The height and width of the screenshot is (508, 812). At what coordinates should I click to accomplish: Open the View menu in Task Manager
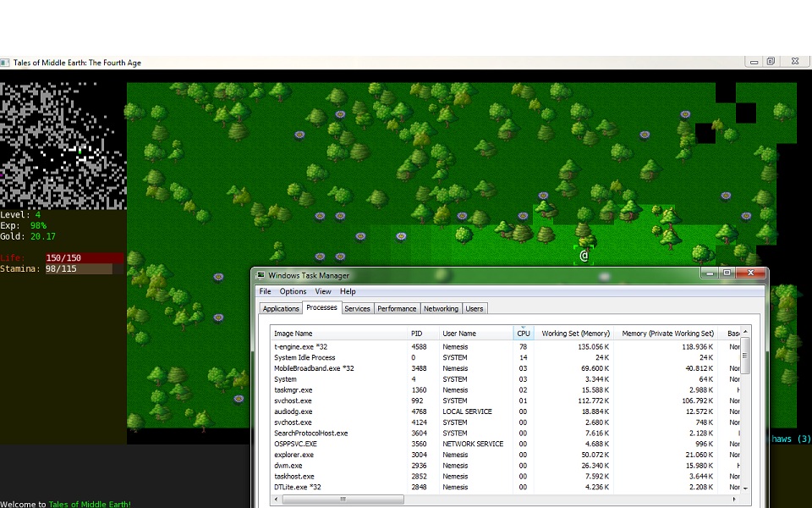click(x=322, y=291)
